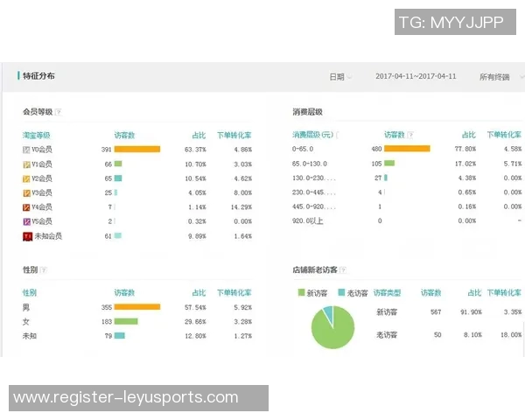Screen dimensions: 525x420
Task: Open help icon beside 性别 heading
Action: click(44, 270)
